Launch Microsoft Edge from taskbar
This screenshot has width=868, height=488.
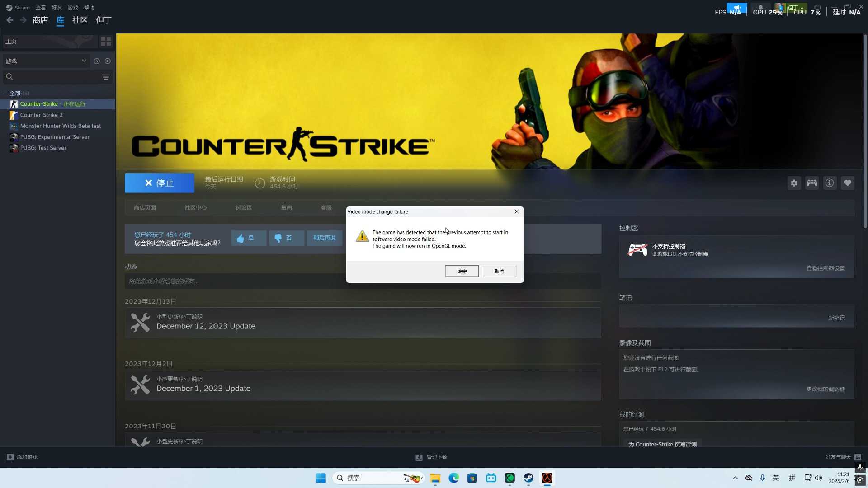454,478
